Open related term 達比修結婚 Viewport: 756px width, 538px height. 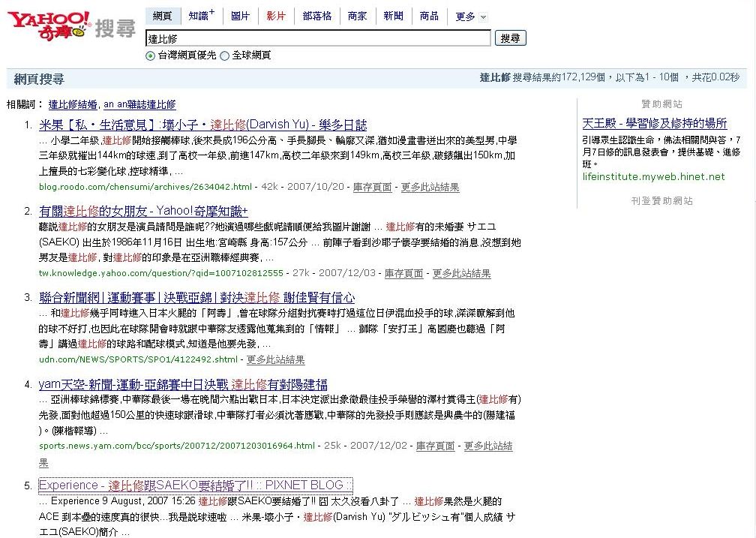pos(73,104)
